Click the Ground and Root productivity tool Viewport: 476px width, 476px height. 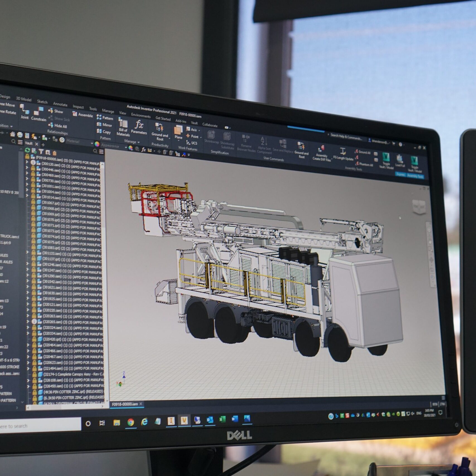(160, 132)
